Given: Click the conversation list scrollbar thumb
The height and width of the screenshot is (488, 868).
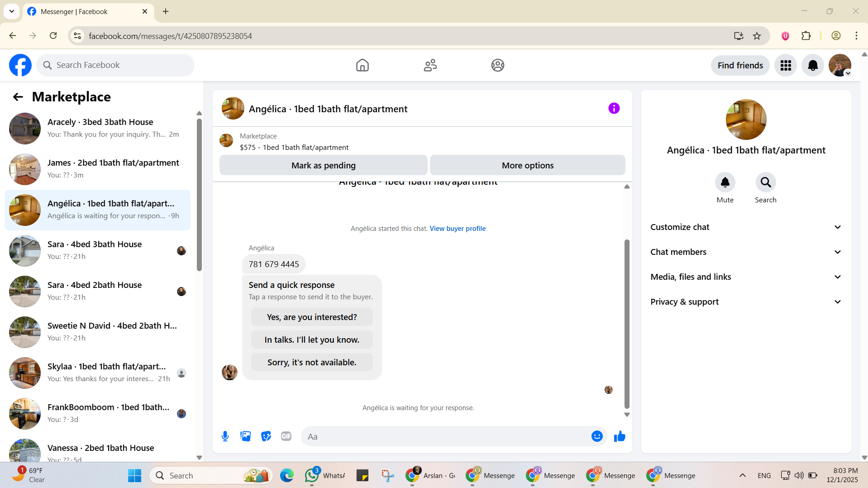Looking at the screenshot, I should pyautogui.click(x=199, y=195).
